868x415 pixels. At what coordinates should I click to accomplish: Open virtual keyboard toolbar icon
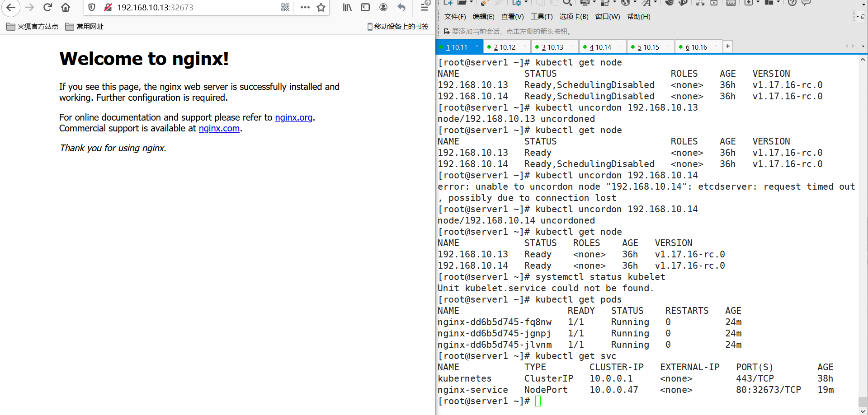(731, 2)
